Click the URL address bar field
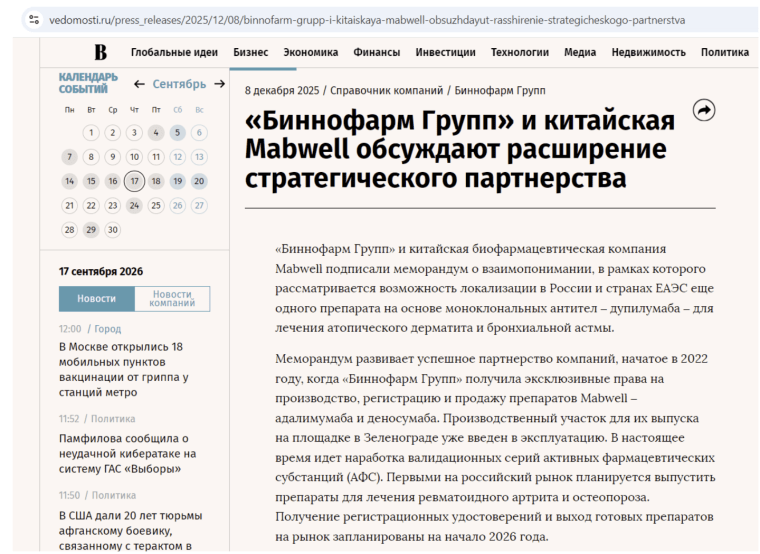This screenshot has width=760, height=554. (367, 20)
